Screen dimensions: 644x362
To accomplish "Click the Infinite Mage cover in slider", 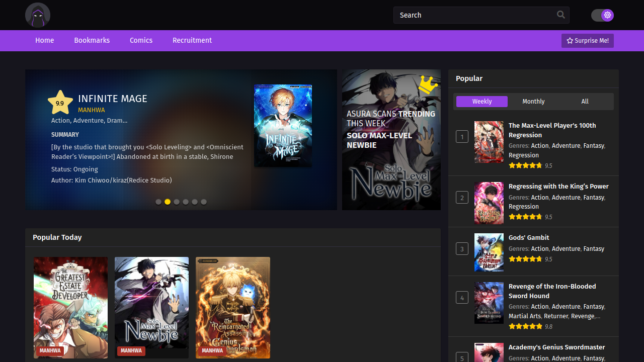I will click(x=283, y=126).
